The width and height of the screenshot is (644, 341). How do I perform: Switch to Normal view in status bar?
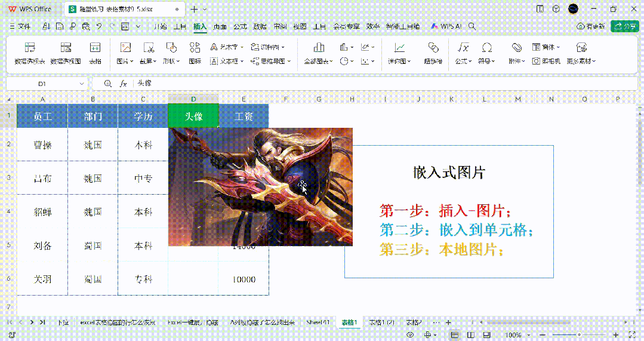[455, 335]
